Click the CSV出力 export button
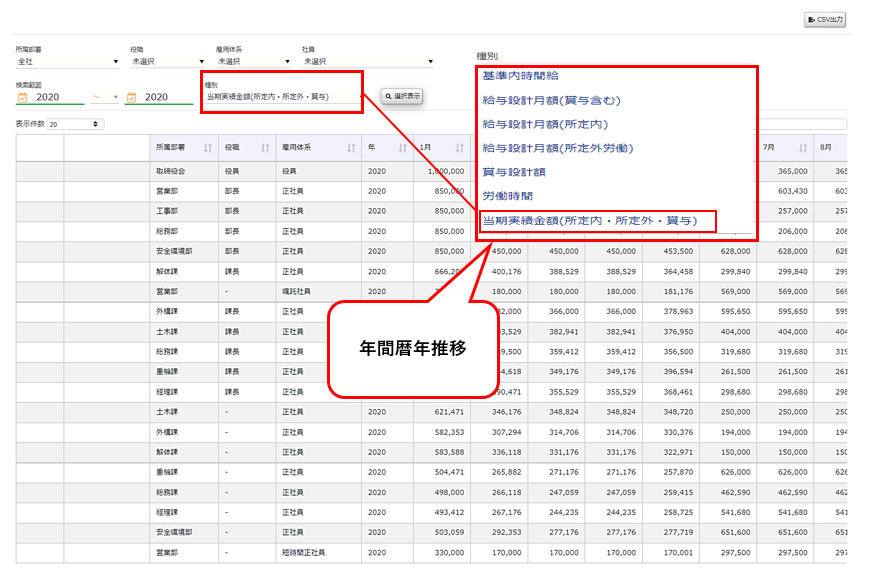 [x=827, y=19]
